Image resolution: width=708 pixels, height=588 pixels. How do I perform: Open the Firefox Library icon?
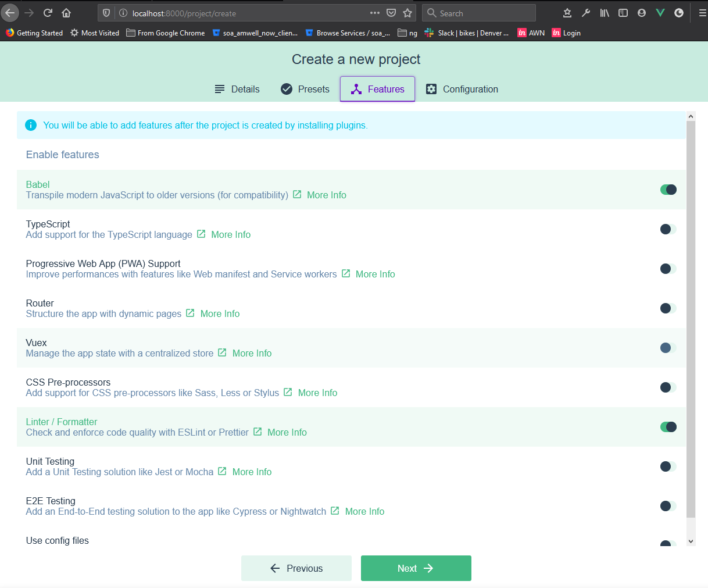pos(605,13)
